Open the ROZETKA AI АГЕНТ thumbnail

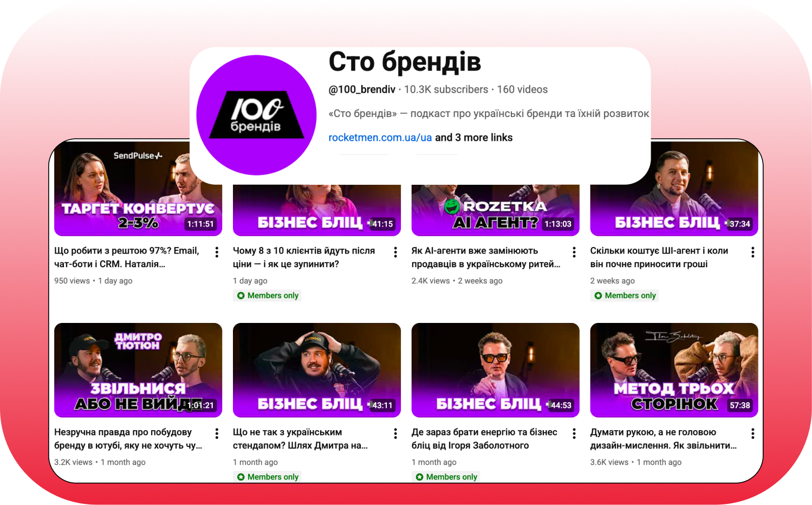[x=496, y=210]
